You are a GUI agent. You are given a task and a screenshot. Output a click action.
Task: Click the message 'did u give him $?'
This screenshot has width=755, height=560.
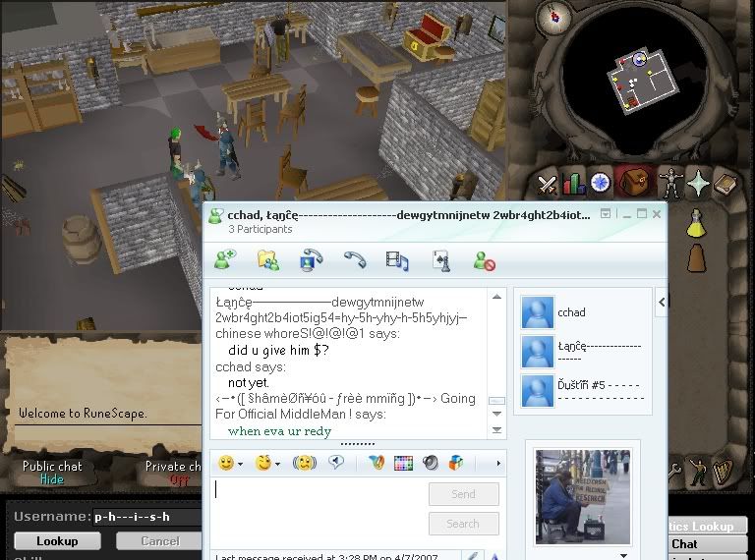tap(279, 350)
